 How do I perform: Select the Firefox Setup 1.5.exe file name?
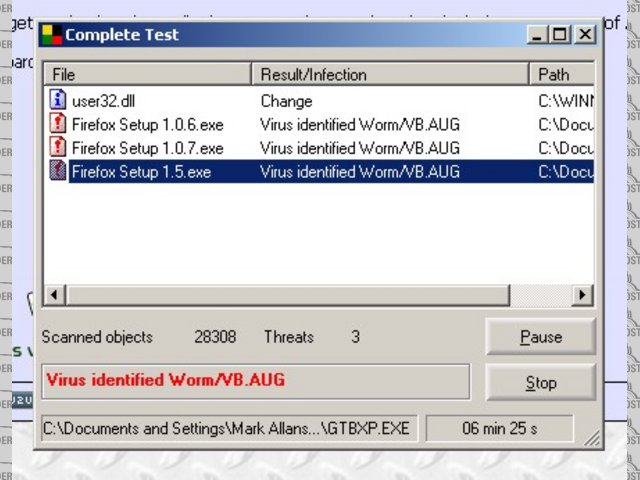point(141,172)
